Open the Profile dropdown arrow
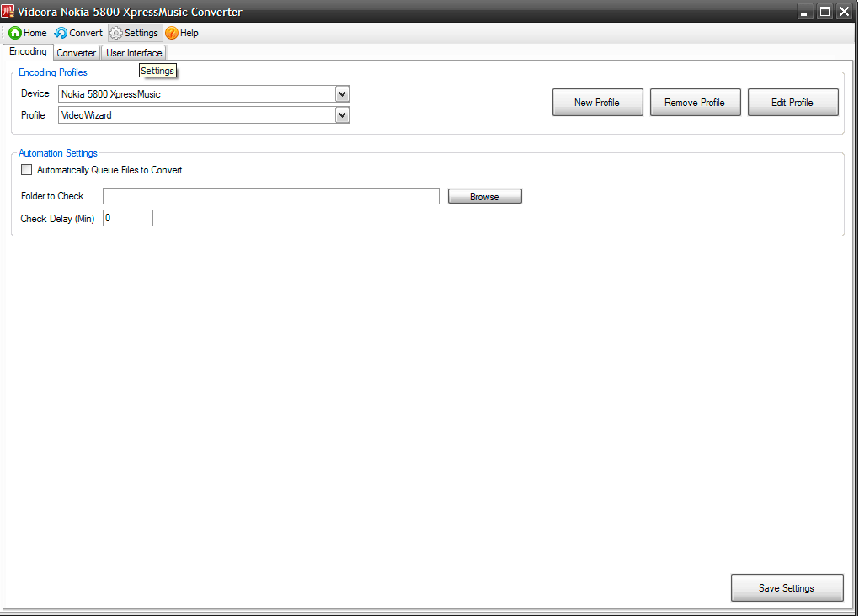 343,115
